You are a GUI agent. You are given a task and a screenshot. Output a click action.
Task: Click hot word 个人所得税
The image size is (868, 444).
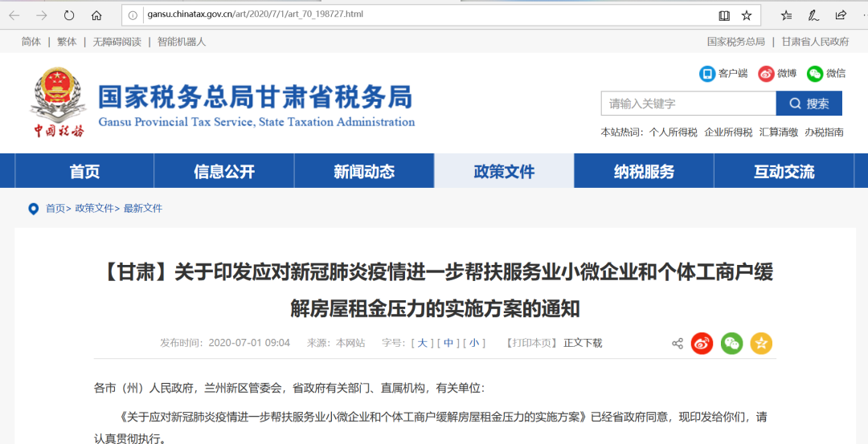674,132
